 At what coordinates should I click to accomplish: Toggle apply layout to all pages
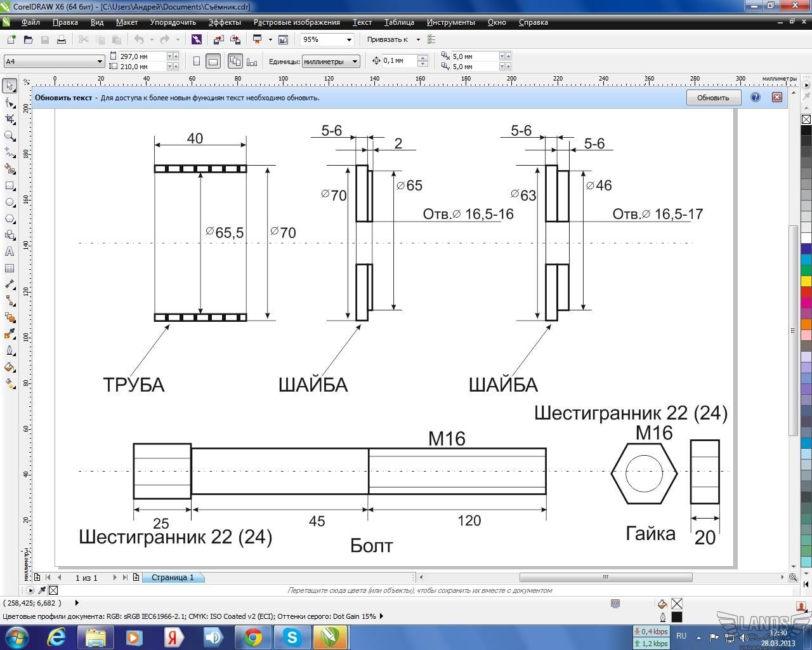[235, 62]
